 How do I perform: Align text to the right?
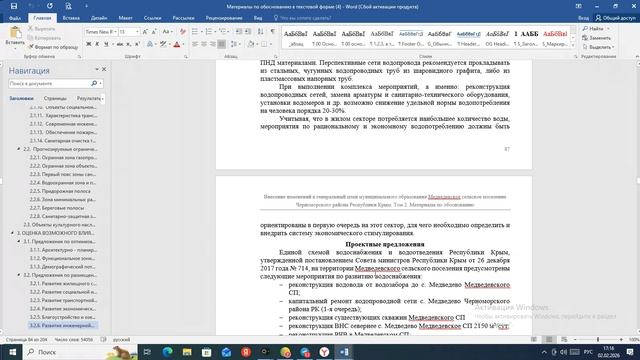click(213, 44)
